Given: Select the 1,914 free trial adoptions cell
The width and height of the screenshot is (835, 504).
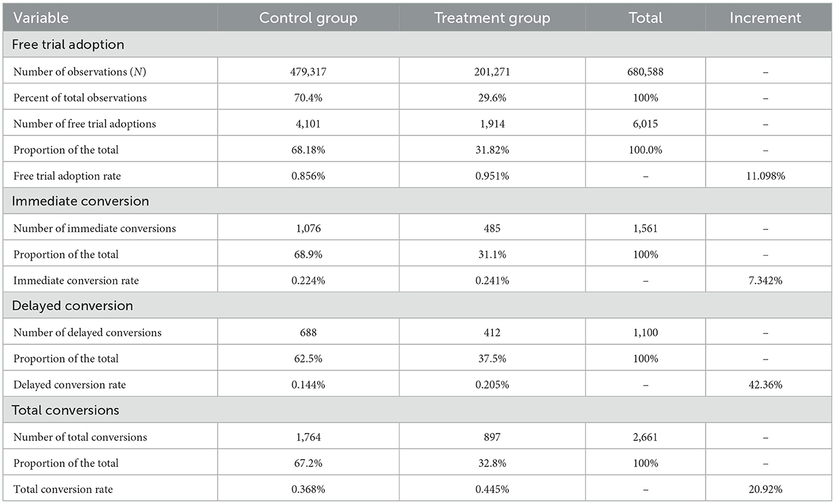Looking at the screenshot, I should pyautogui.click(x=492, y=124).
